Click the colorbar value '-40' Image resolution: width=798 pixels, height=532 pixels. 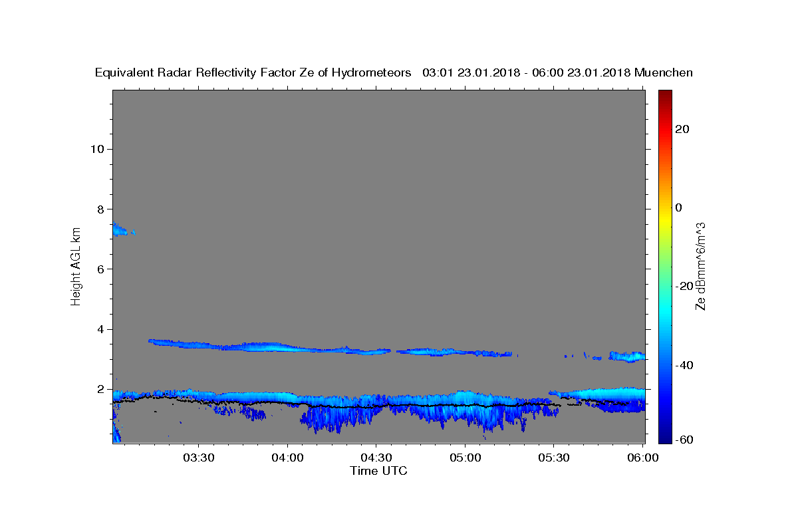pyautogui.click(x=685, y=365)
